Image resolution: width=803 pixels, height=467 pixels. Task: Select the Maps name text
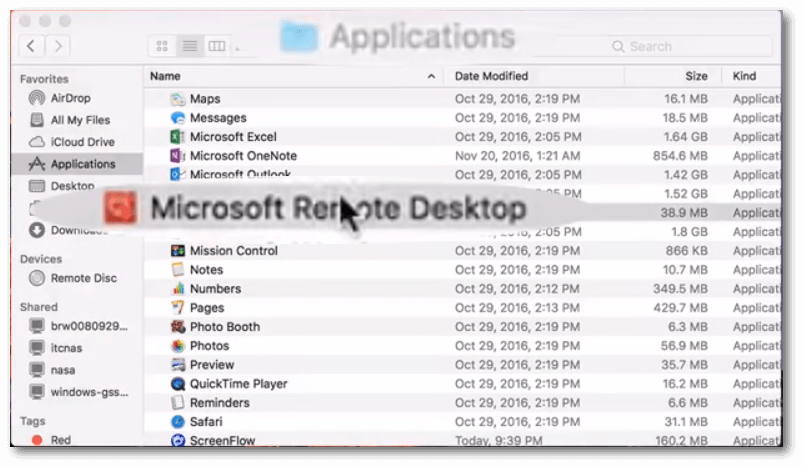(205, 99)
